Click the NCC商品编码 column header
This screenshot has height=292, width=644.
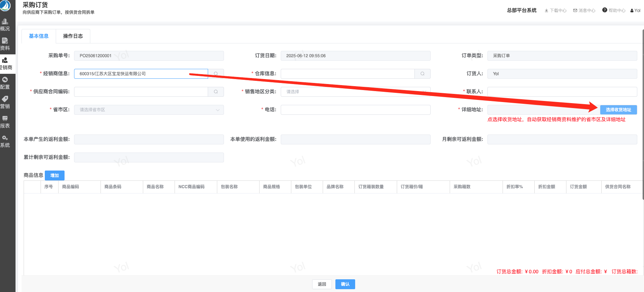point(196,187)
